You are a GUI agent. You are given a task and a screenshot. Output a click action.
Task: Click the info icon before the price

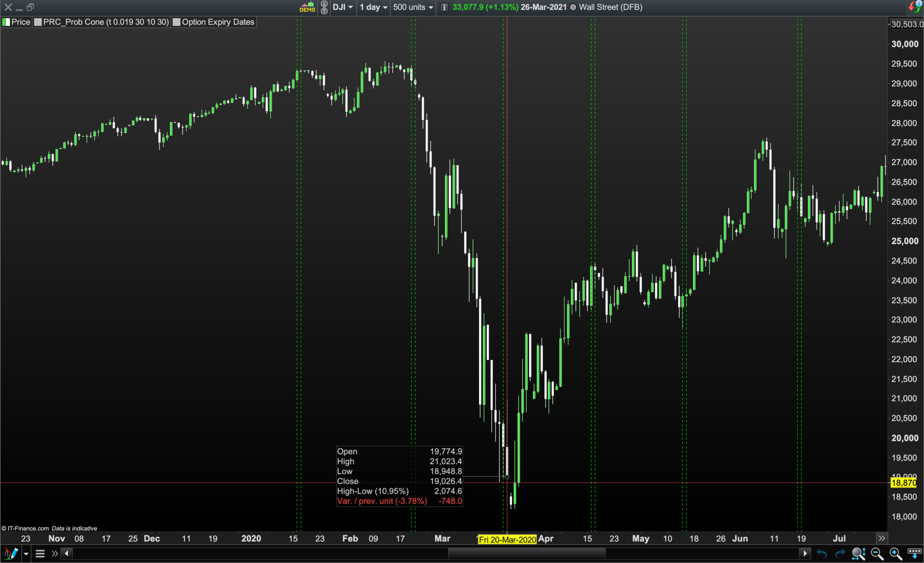point(444,7)
